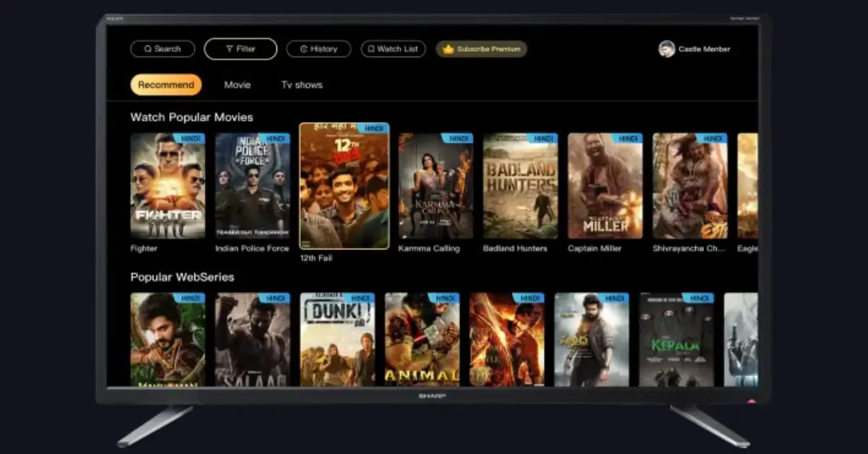Open the Shivrayancha Ch... poster
The height and width of the screenshot is (454, 868).
pos(690,186)
